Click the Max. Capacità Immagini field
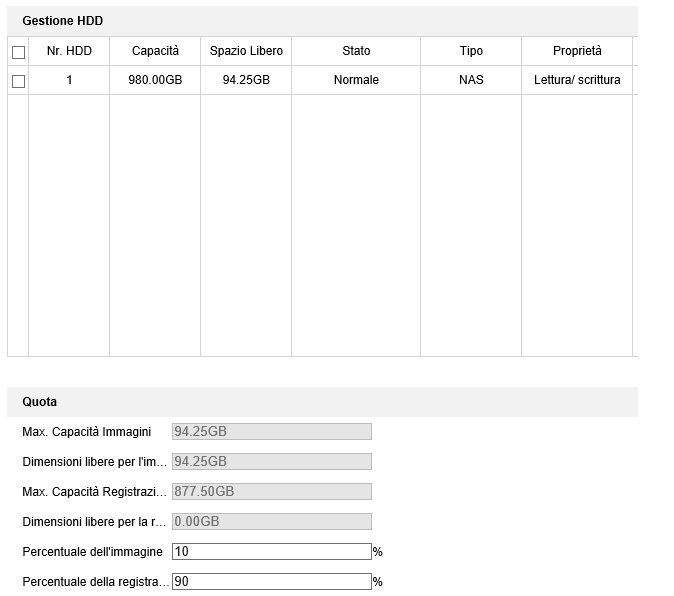674x596 pixels. 271,432
